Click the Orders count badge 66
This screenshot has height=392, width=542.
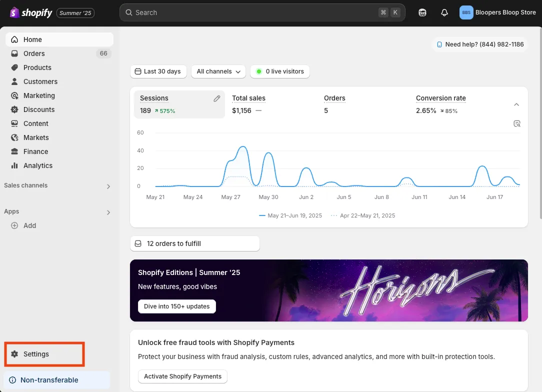(103, 53)
